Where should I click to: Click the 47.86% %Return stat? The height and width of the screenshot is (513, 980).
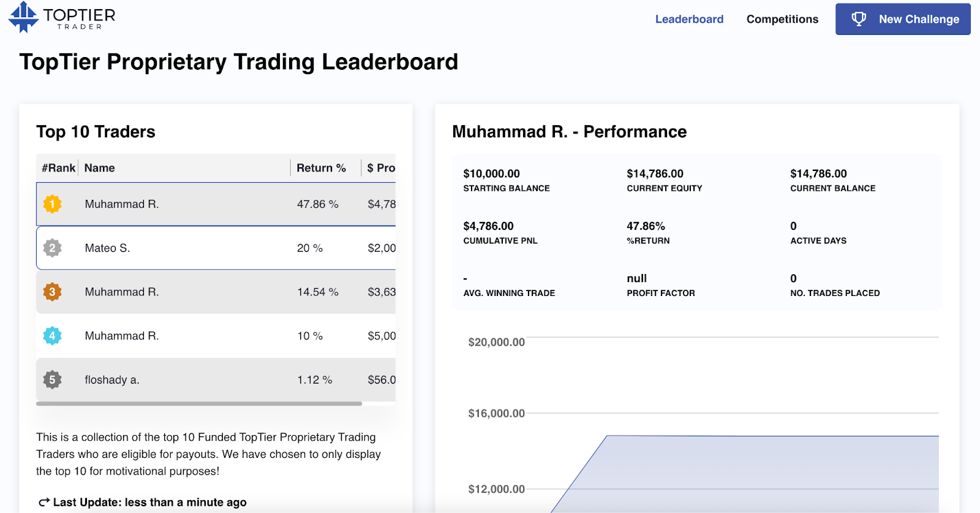pos(646,226)
